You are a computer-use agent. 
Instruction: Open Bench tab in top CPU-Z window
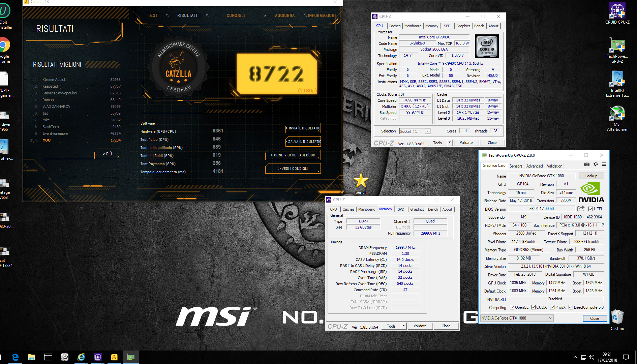pos(479,26)
